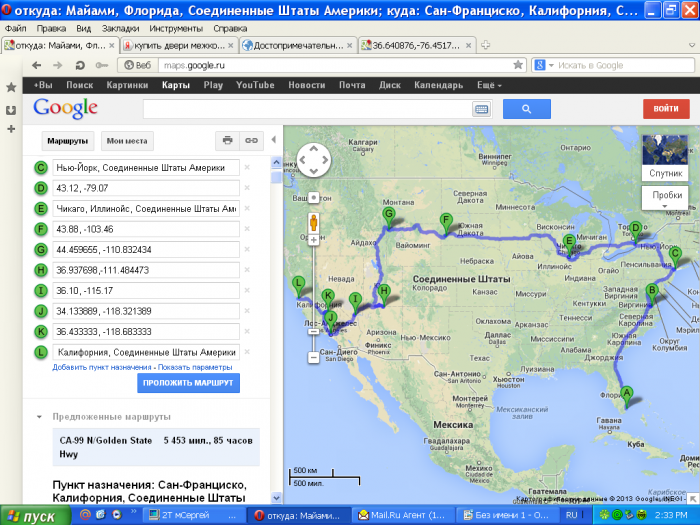The height and width of the screenshot is (525, 700).
Task: Remove the Чикаго destination with its X
Action: pos(247,208)
